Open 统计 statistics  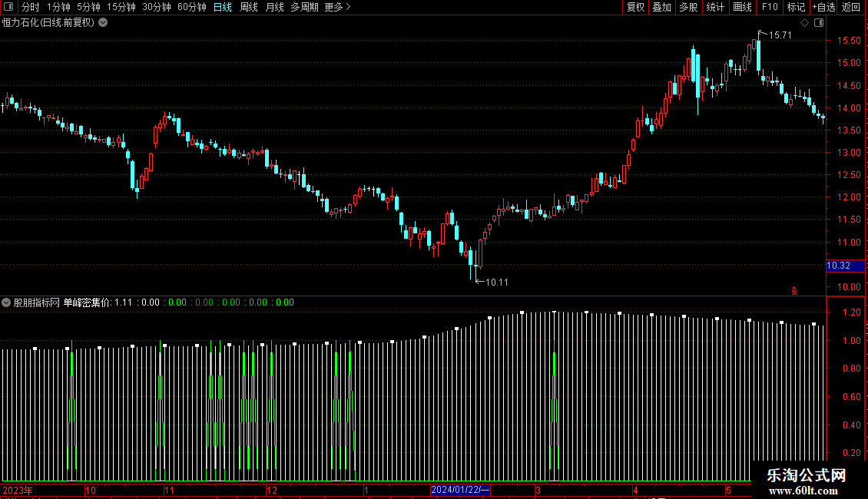pyautogui.click(x=715, y=7)
